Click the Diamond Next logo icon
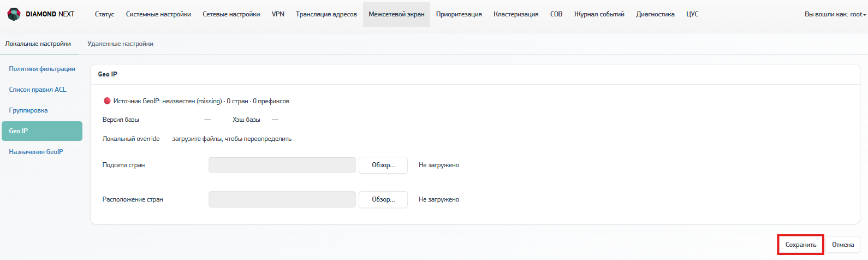 [x=14, y=14]
